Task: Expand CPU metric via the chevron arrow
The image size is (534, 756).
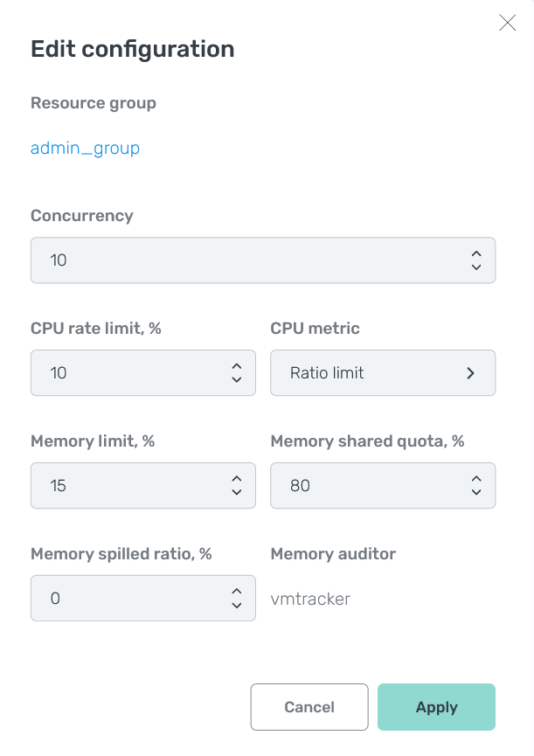Action: pyautogui.click(x=470, y=373)
